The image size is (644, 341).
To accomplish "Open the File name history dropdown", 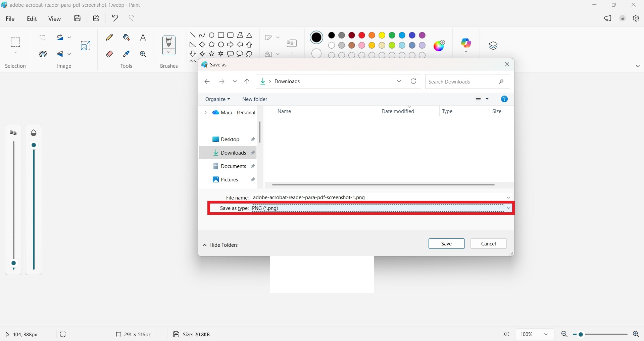I will pos(509,197).
